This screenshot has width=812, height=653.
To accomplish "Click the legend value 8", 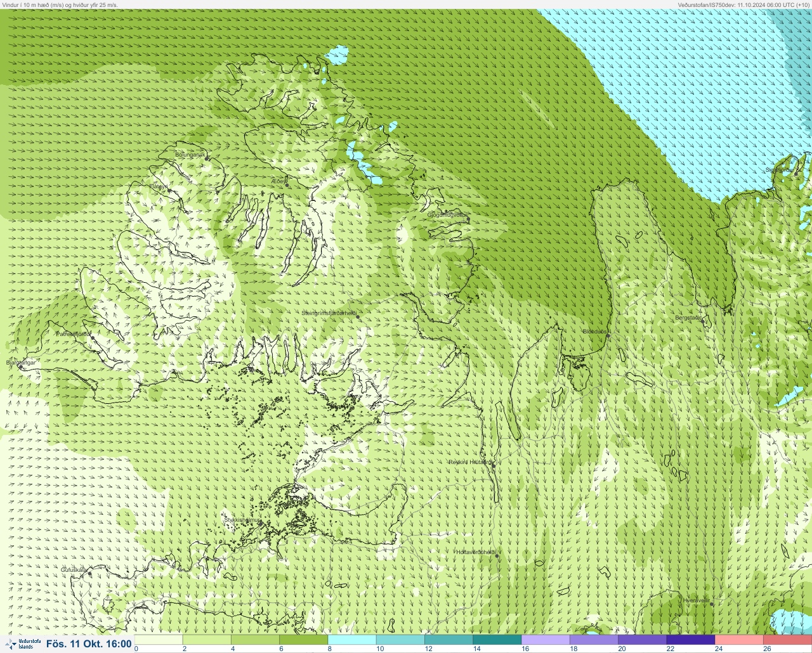I will coord(330,649).
